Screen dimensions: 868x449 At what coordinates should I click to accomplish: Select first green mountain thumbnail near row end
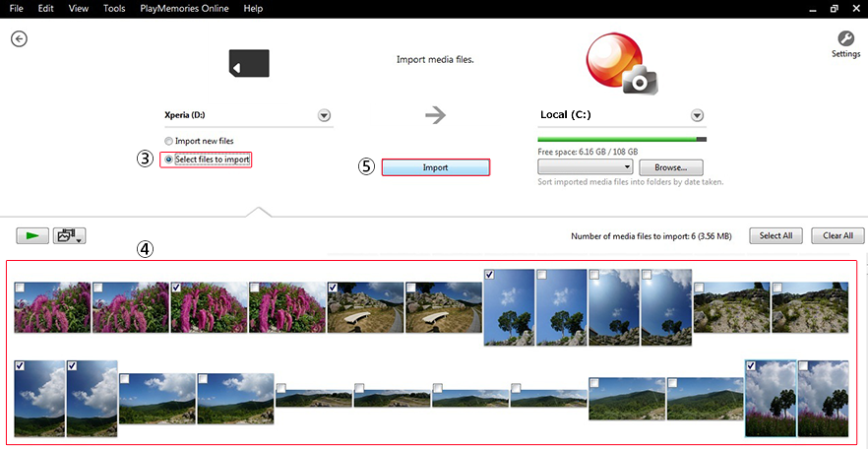click(x=627, y=399)
